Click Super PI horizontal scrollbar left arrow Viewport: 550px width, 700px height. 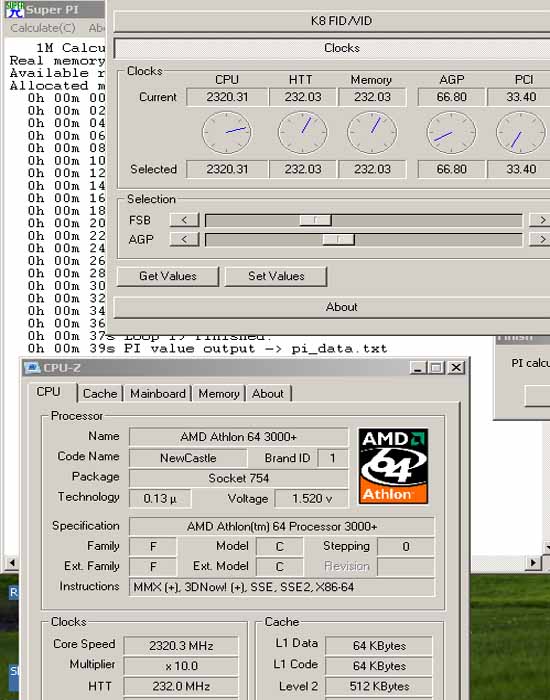[x=11, y=562]
